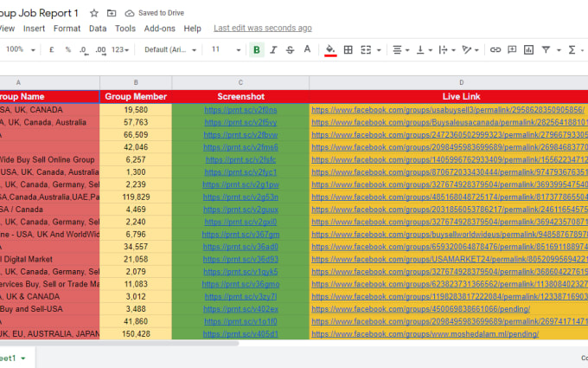The height and width of the screenshot is (368, 588).
Task: Open the Help menu
Action: click(192, 29)
